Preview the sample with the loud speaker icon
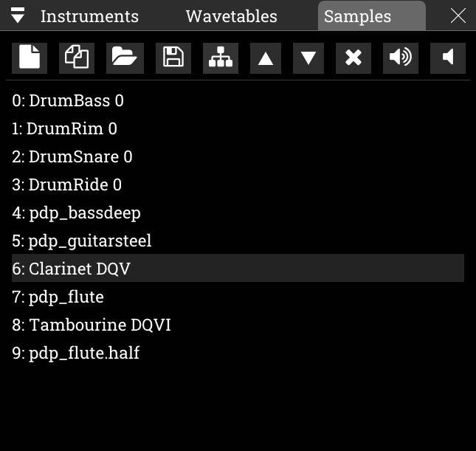The image size is (476, 451). pos(400,58)
